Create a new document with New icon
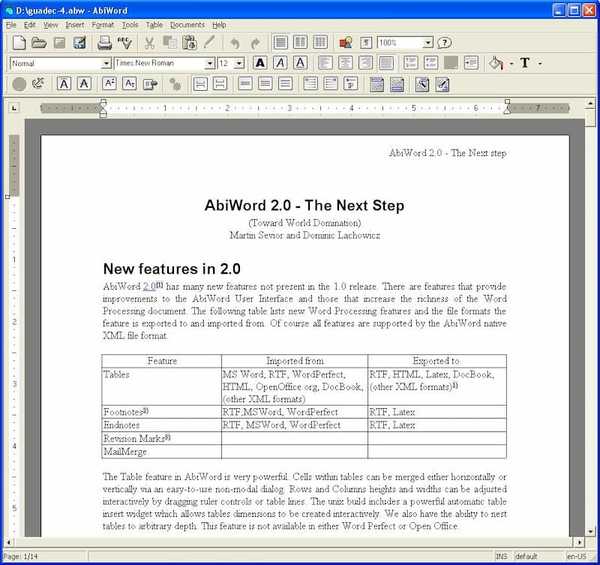600x565 pixels. [x=19, y=43]
